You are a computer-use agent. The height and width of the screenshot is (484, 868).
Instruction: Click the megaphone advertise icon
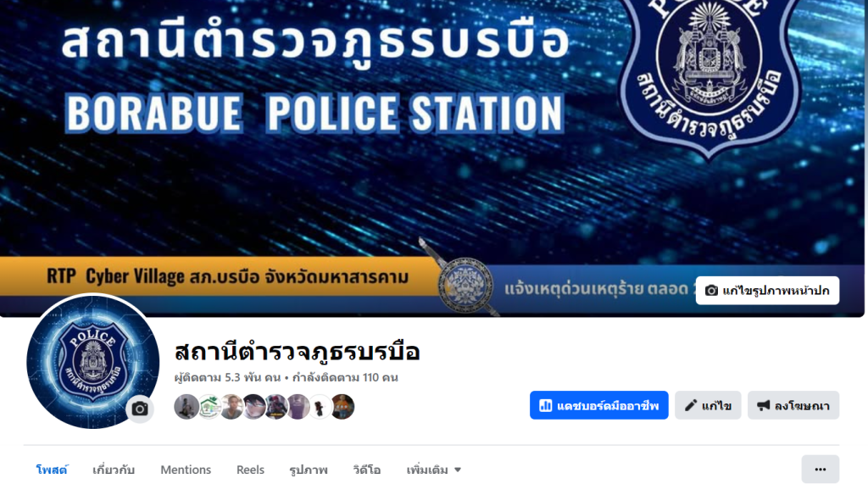click(x=764, y=406)
